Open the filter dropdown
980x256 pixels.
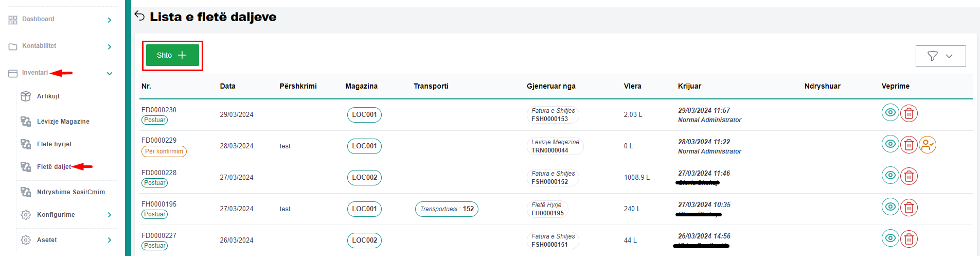[x=940, y=56]
